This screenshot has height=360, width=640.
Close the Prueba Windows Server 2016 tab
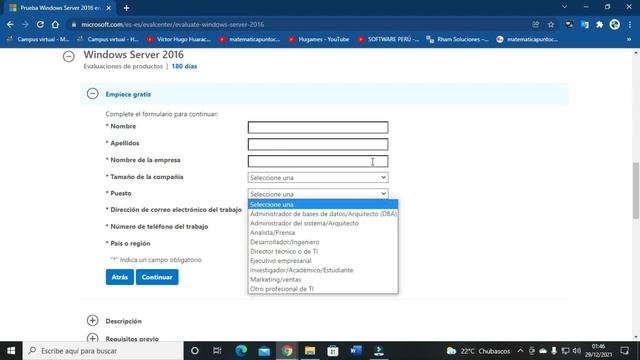109,8
